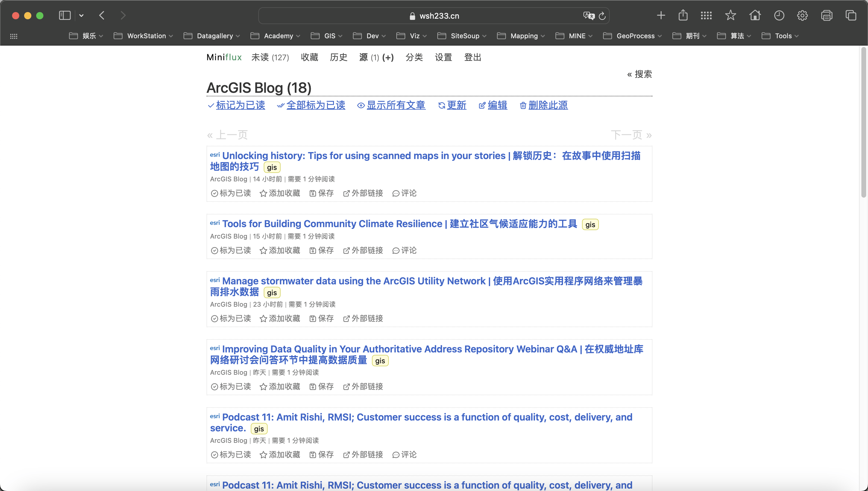
Task: Open the Unlocking history scanned maps article
Action: pos(425,161)
